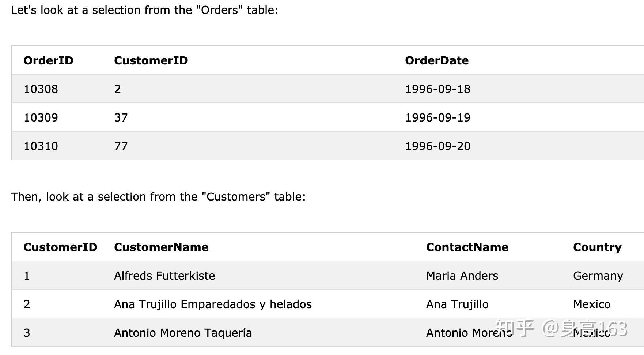This screenshot has height=355, width=644.
Task: Click the OrderDate column header
Action: pos(437,60)
